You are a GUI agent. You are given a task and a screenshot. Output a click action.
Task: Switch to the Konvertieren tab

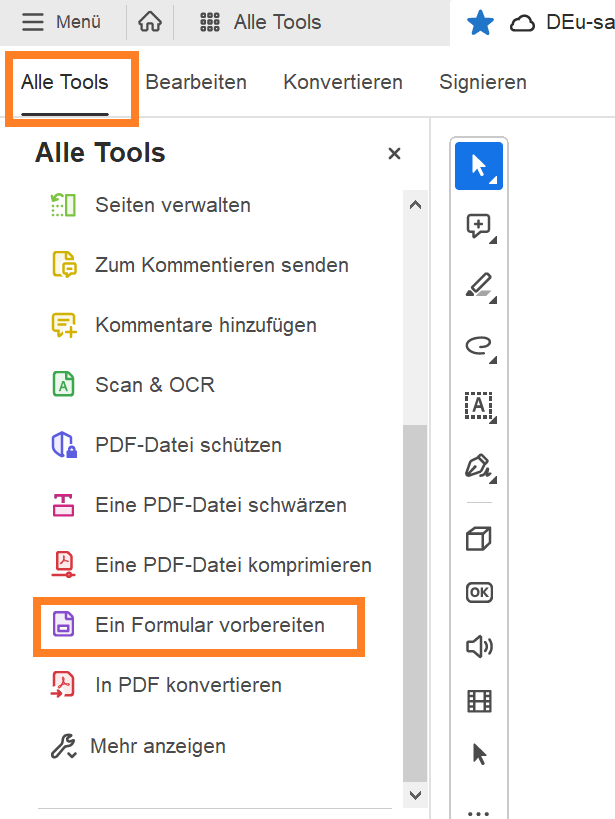click(x=343, y=82)
